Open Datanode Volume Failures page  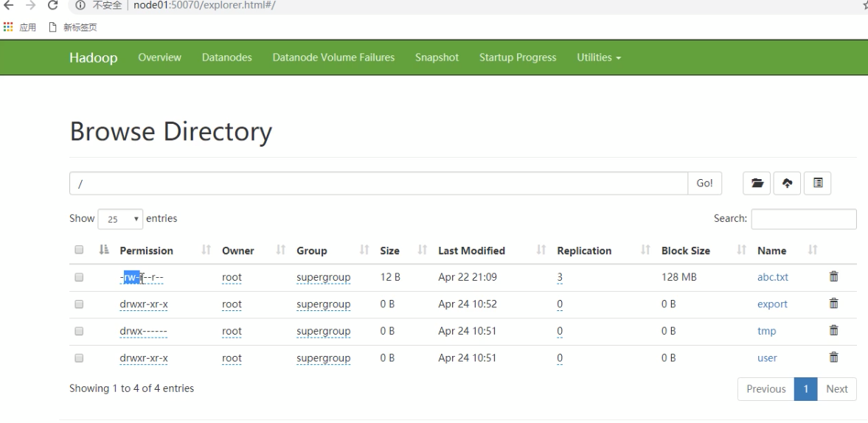click(334, 57)
